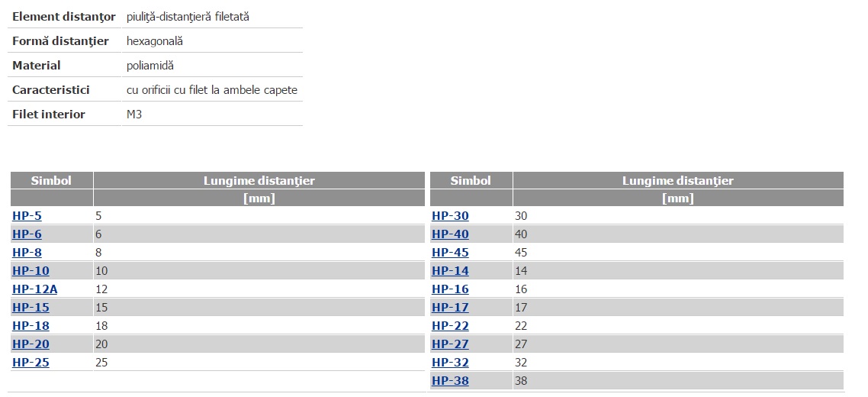This screenshot has width=868, height=397.
Task: Open the HP-5 product link
Action: pyautogui.click(x=27, y=216)
